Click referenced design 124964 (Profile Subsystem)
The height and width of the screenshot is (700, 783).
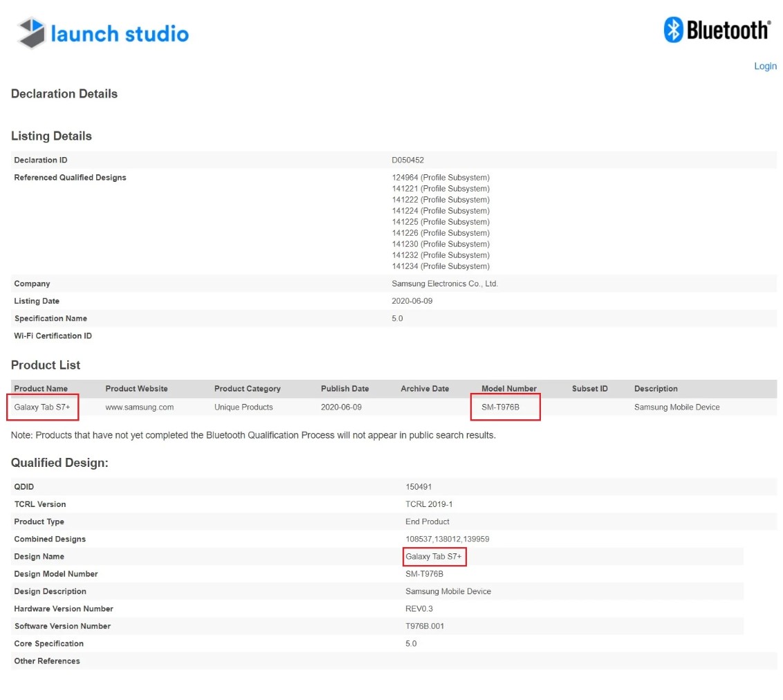(441, 178)
